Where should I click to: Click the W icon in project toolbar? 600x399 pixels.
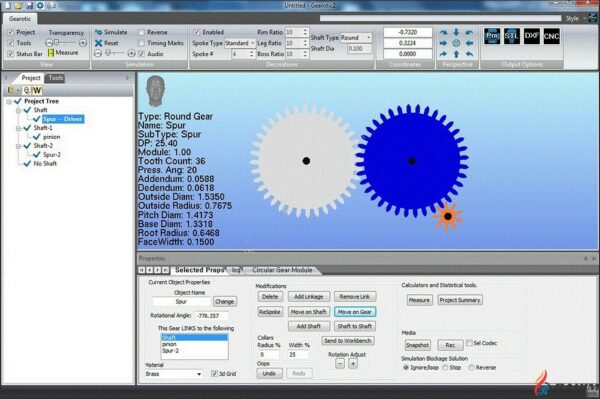click(x=37, y=90)
